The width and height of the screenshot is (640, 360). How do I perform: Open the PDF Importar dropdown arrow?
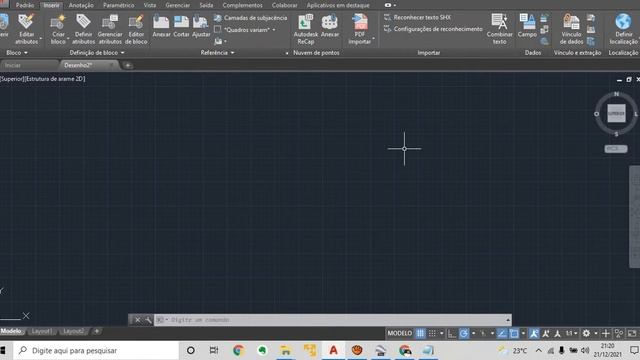pos(373,39)
